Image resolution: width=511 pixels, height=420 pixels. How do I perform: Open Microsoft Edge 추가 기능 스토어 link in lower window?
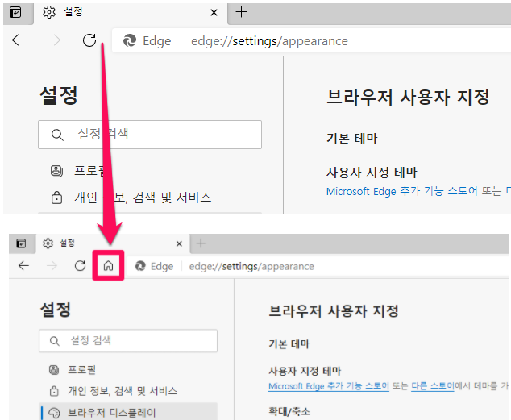point(329,386)
